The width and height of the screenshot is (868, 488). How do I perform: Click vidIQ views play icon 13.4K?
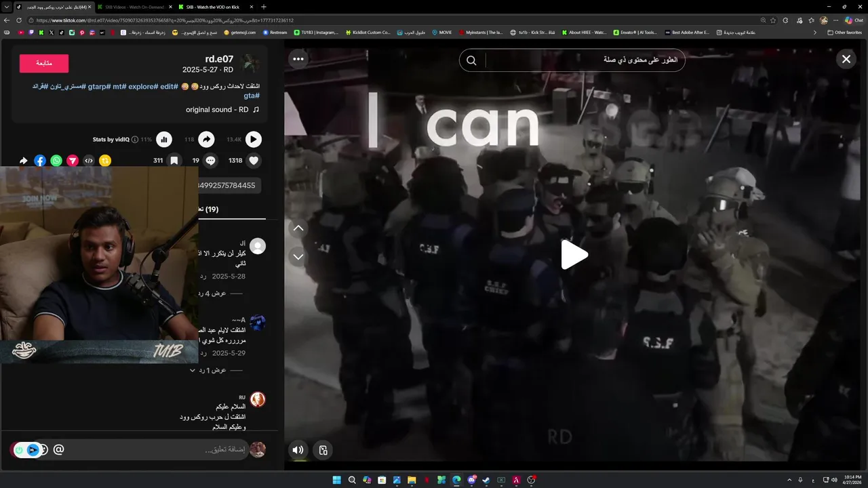[x=253, y=140]
